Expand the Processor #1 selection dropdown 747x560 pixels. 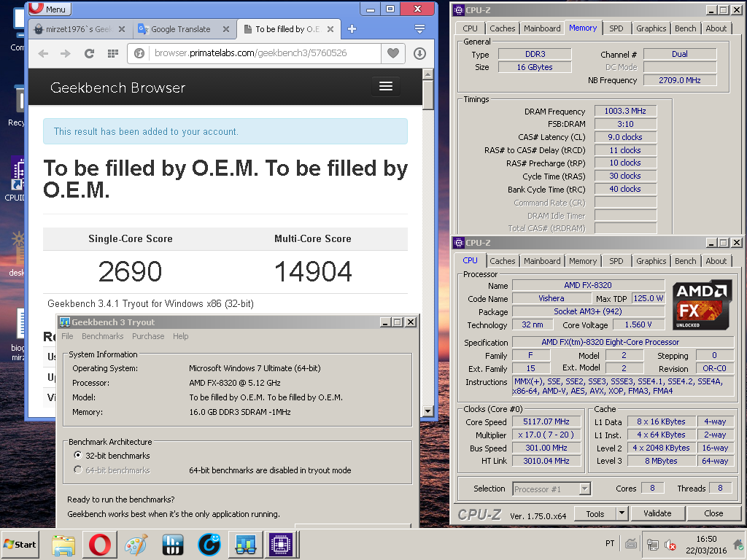[x=585, y=489]
